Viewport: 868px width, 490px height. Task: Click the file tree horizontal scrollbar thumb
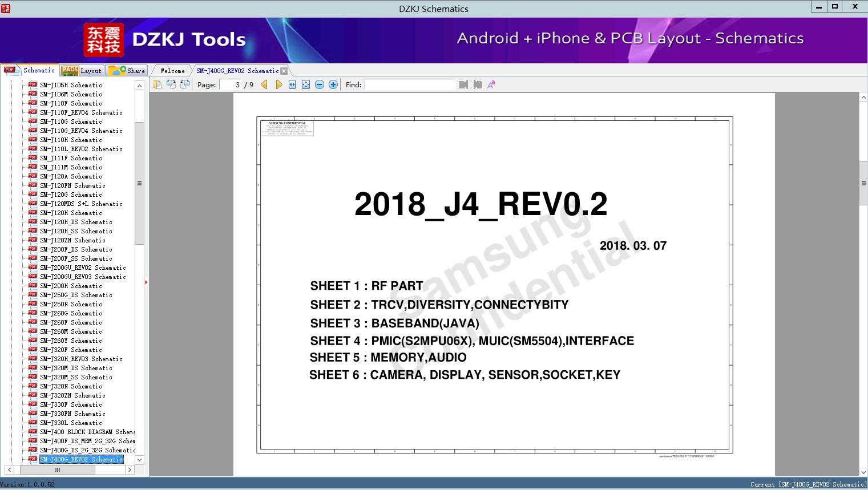pyautogui.click(x=58, y=469)
